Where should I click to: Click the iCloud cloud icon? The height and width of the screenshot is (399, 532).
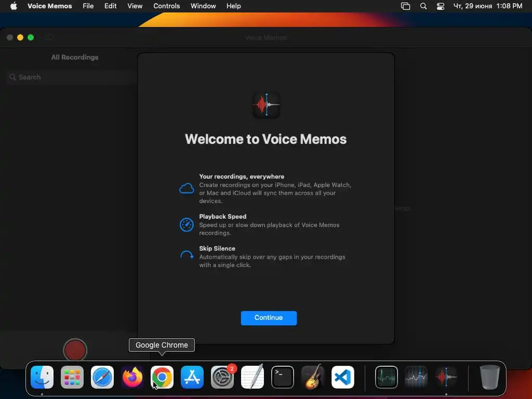tap(187, 188)
